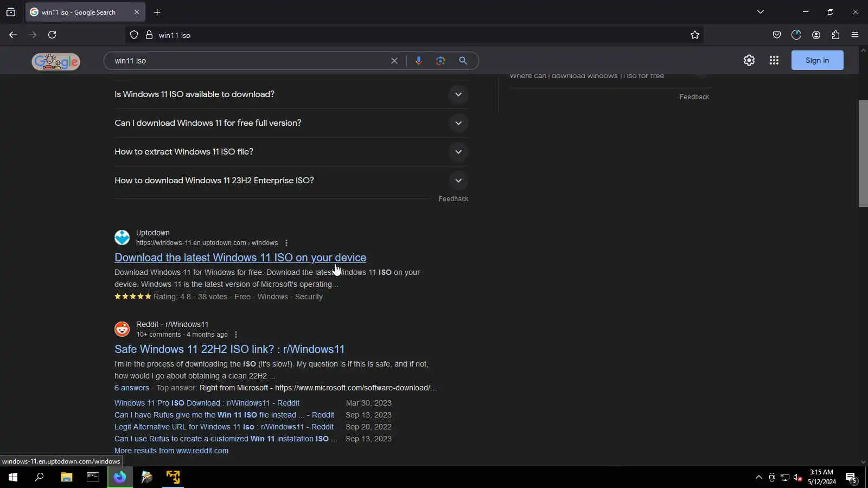Click the taskbar clock showing 3:15 AM
The height and width of the screenshot is (488, 868).
821,477
